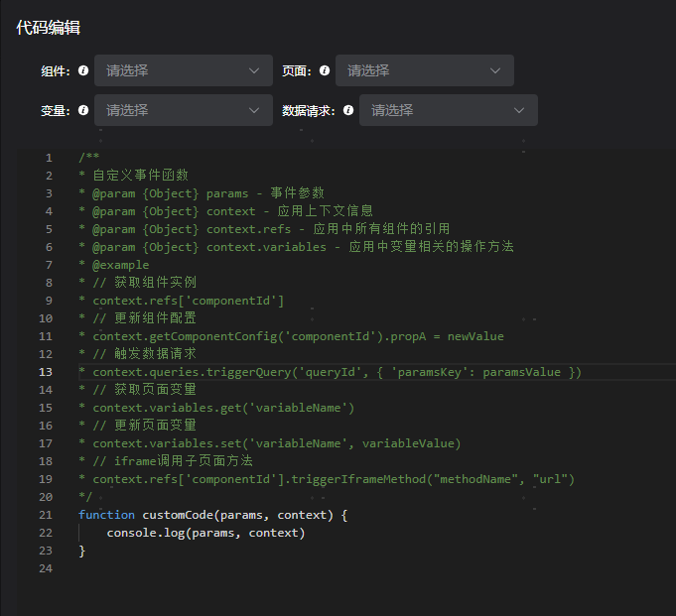Click line number 1 in the gutter
Screen dimensions: 676x616
(x=49, y=158)
